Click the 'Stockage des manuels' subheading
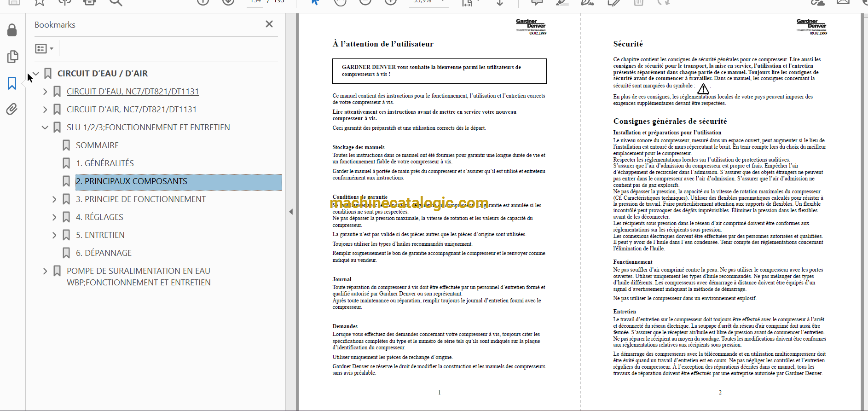This screenshot has height=411, width=868. (x=359, y=147)
